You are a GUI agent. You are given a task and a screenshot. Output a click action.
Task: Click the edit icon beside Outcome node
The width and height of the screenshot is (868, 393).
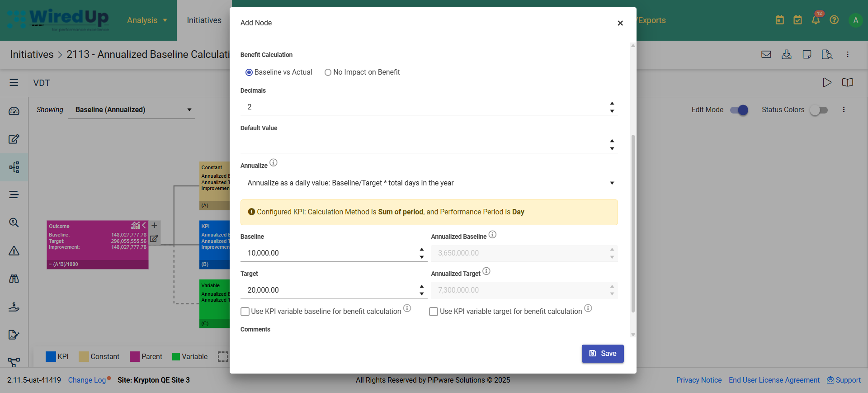coord(154,238)
